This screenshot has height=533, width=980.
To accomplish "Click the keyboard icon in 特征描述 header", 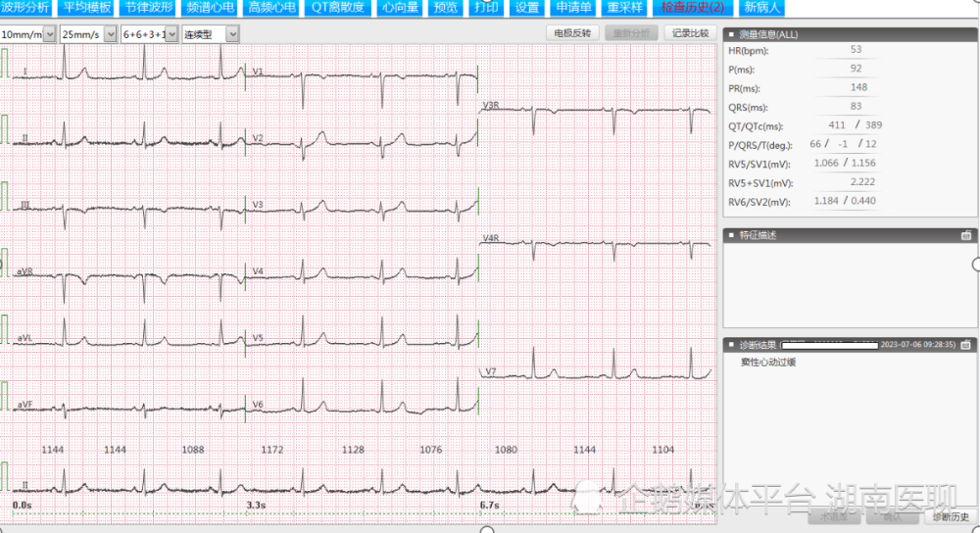I will click(966, 235).
